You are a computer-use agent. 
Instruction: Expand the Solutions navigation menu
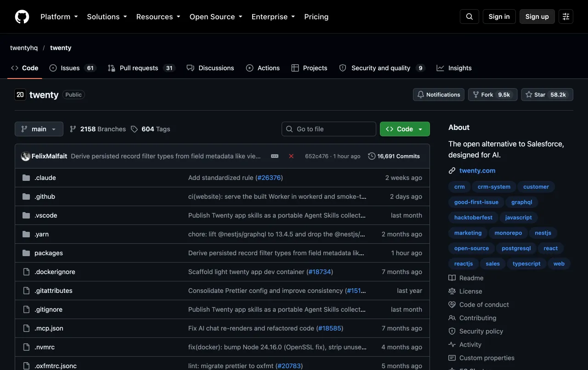point(107,17)
